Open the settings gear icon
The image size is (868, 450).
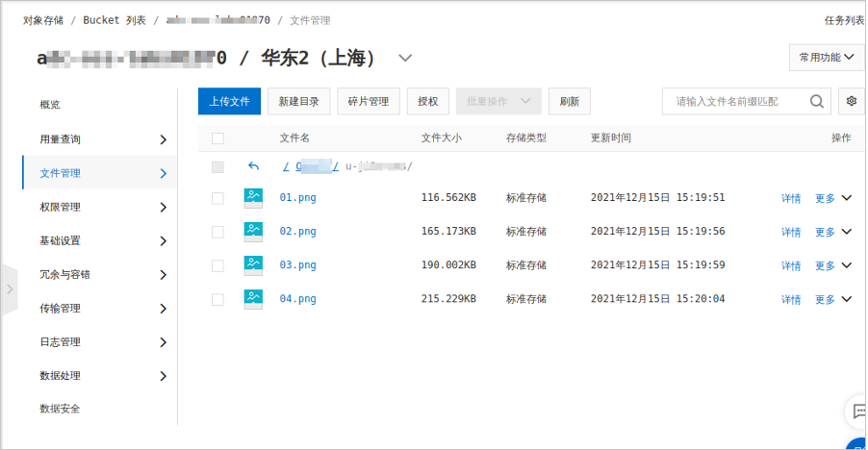point(851,101)
